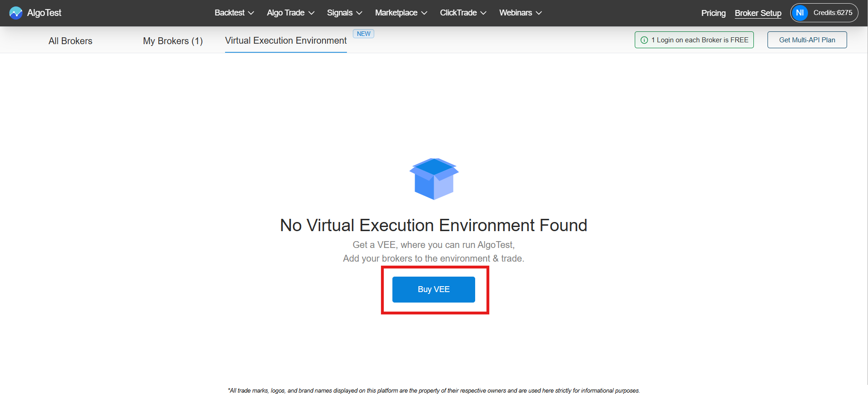Image resolution: width=868 pixels, height=394 pixels.
Task: Click the Buy VEE button
Action: pyautogui.click(x=433, y=289)
